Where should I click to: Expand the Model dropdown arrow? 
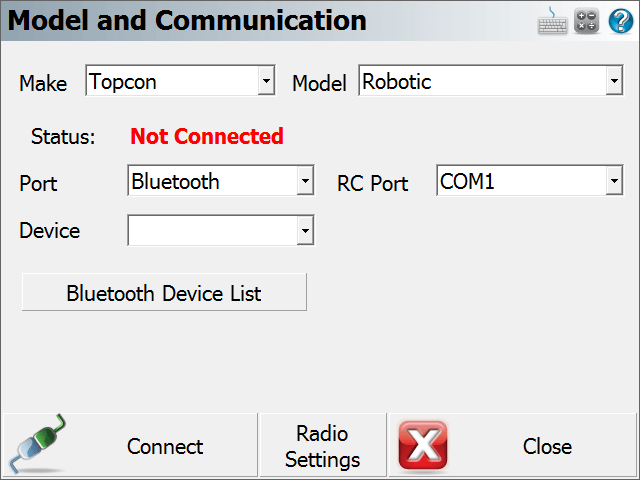614,80
